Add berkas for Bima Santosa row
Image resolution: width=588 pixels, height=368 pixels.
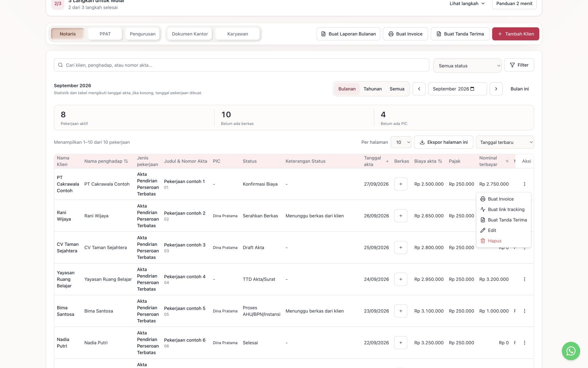click(400, 311)
